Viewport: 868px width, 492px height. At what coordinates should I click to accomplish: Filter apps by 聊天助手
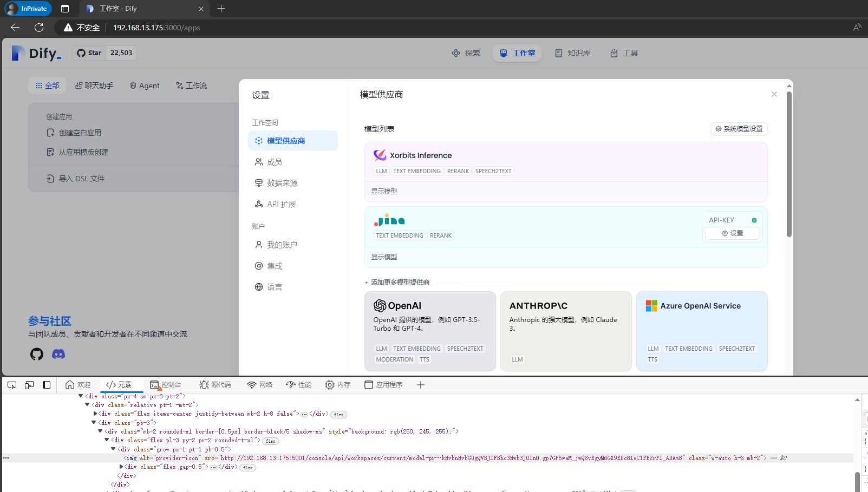[94, 86]
